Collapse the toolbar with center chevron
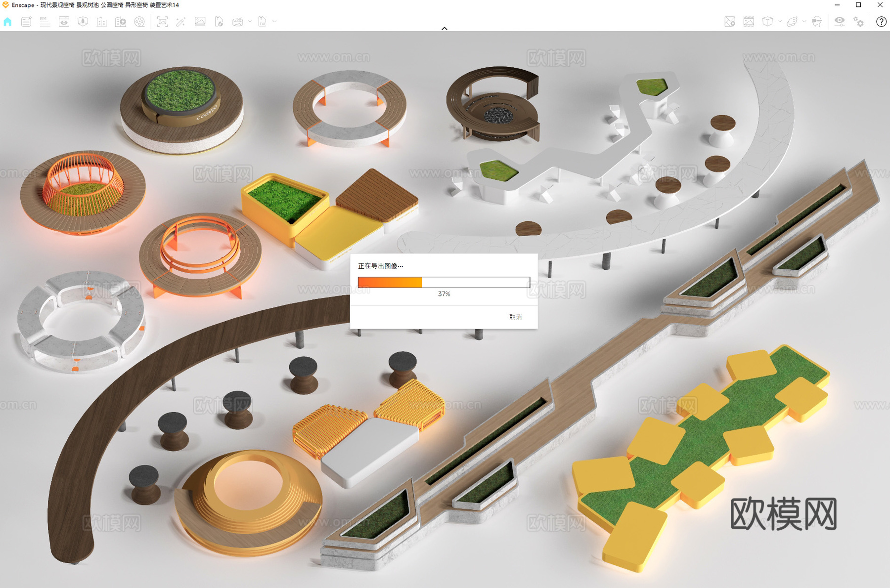The image size is (890, 588). point(445,28)
